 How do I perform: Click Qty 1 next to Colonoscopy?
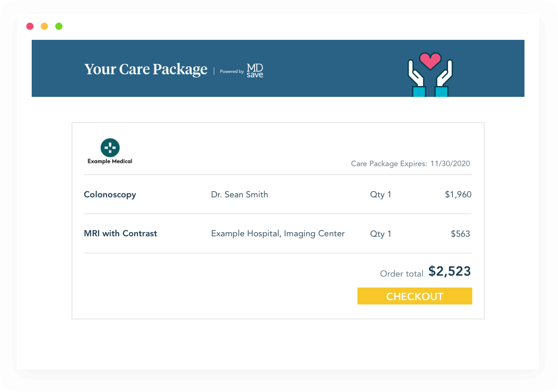click(x=381, y=194)
